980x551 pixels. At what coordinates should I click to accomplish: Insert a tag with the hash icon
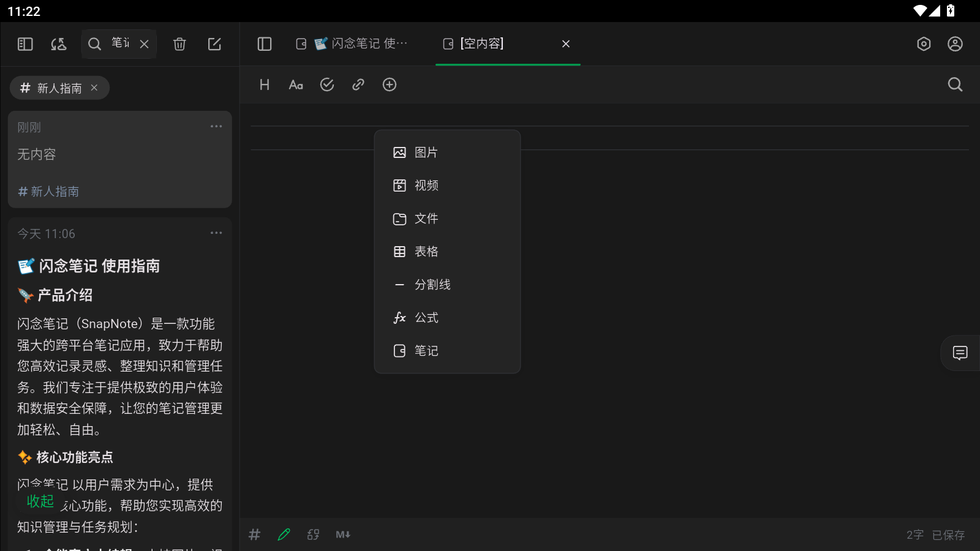(254, 534)
